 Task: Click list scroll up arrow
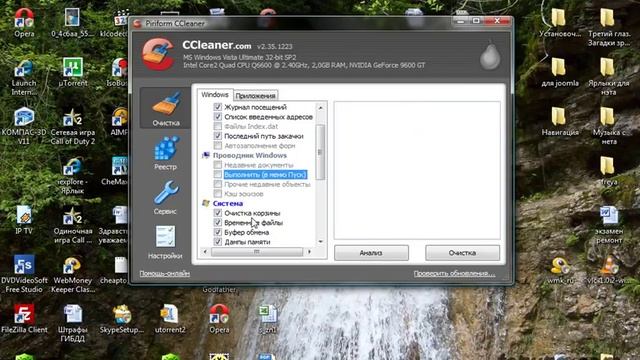tap(320, 107)
